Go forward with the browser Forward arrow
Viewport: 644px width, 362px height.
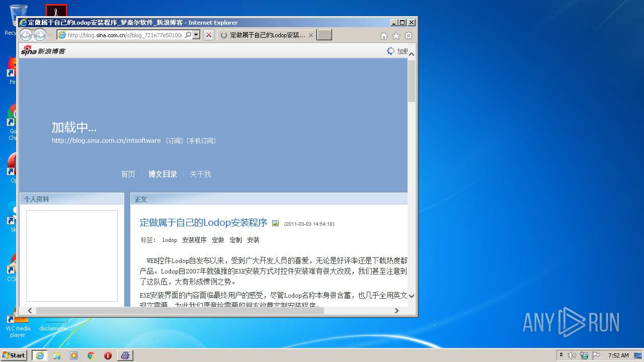[x=40, y=35]
